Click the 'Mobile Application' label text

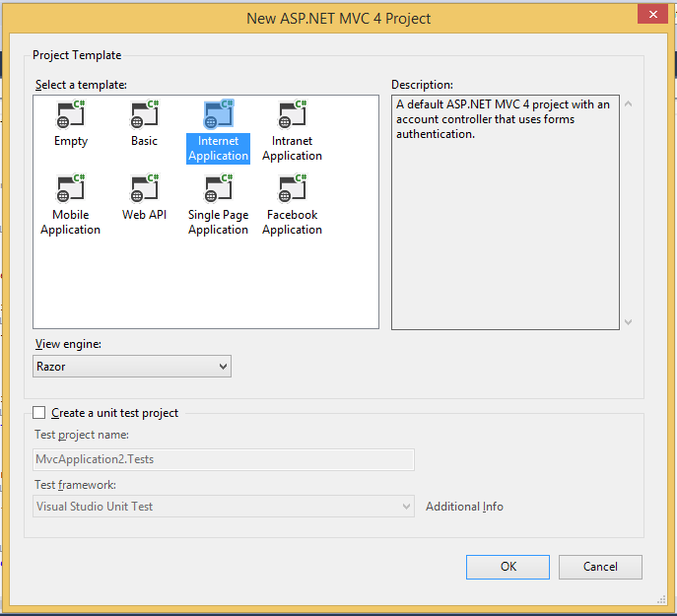point(71,222)
